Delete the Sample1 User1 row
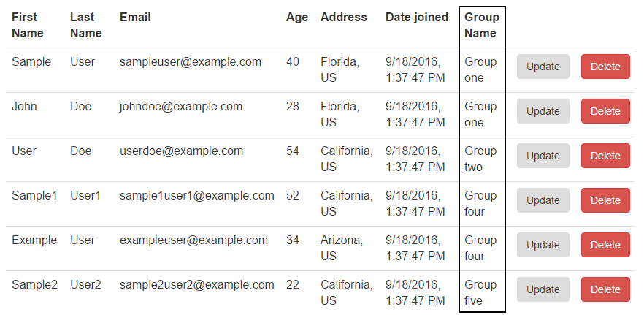Screen dimensions: 644x315 pyautogui.click(x=605, y=200)
